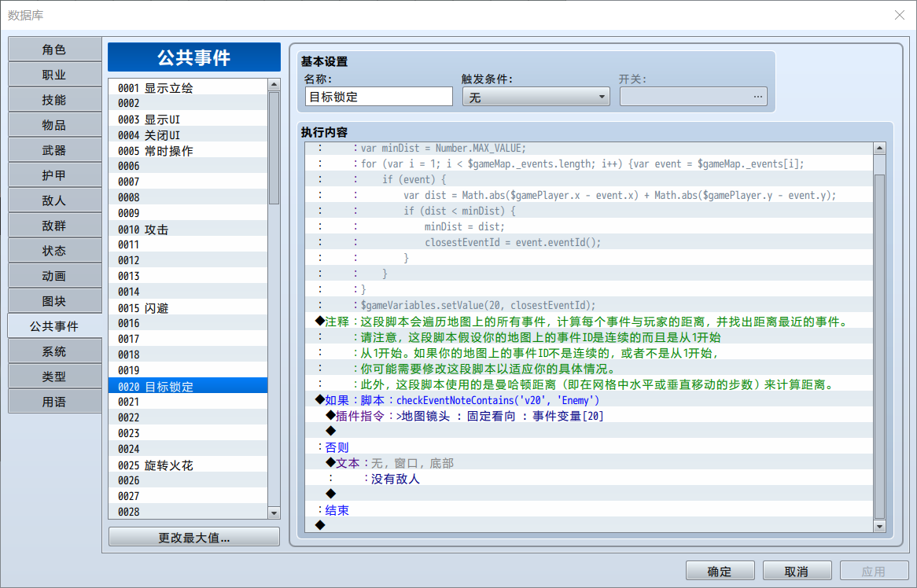The image size is (917, 588).
Task: Switch to the 技能 tab
Action: [54, 100]
